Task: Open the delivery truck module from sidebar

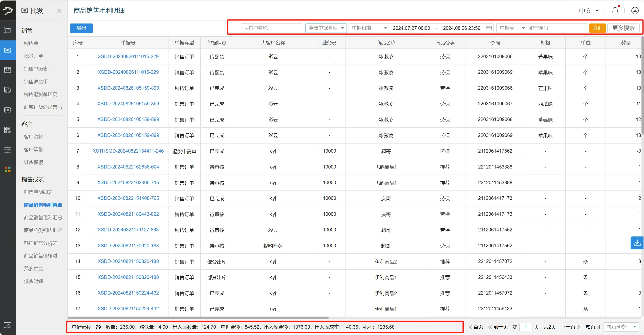Action: coord(8,90)
